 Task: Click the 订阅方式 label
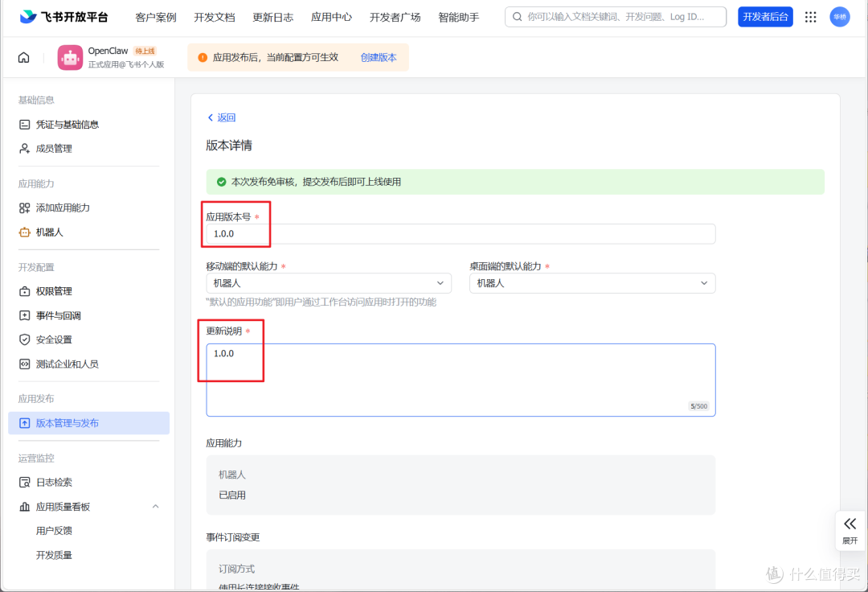(x=236, y=569)
